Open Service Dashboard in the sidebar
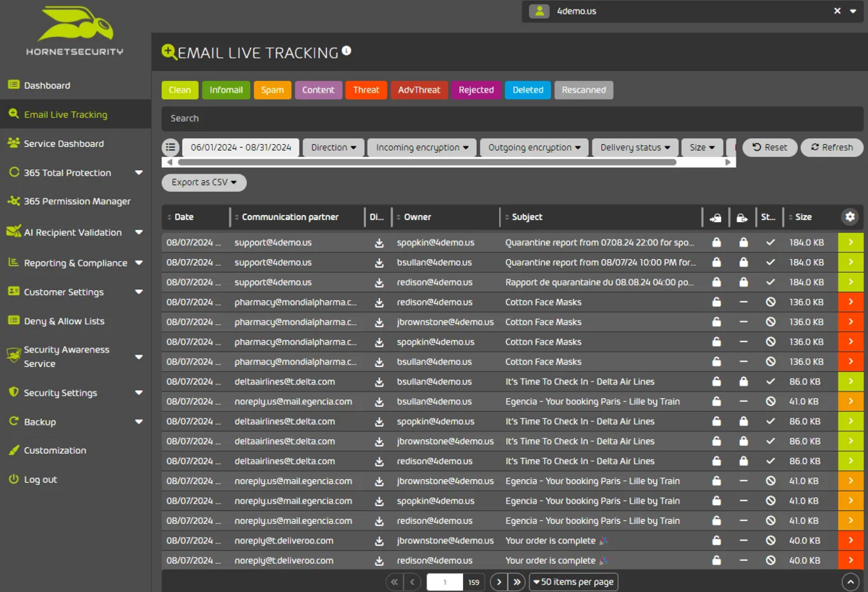This screenshot has height=592, width=868. [x=64, y=143]
